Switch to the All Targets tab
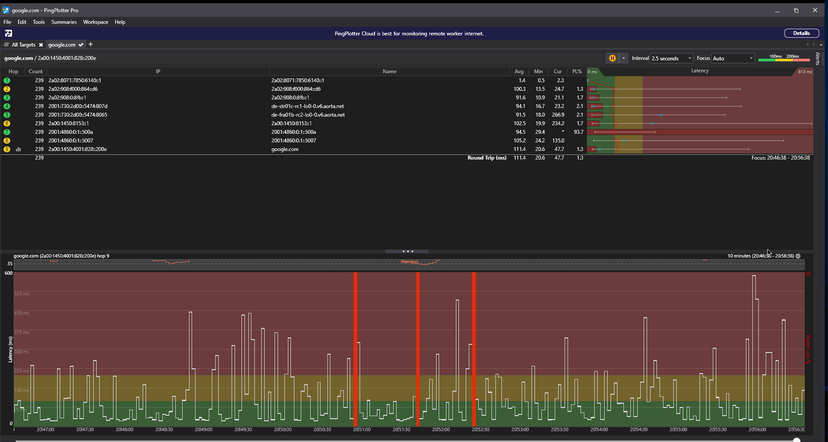 23,45
